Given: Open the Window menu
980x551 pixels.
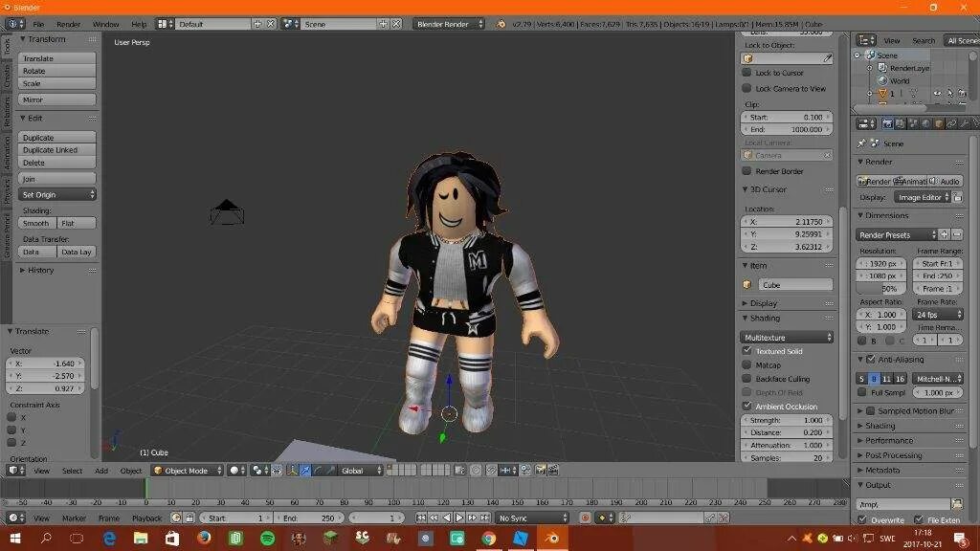Looking at the screenshot, I should (x=105, y=24).
